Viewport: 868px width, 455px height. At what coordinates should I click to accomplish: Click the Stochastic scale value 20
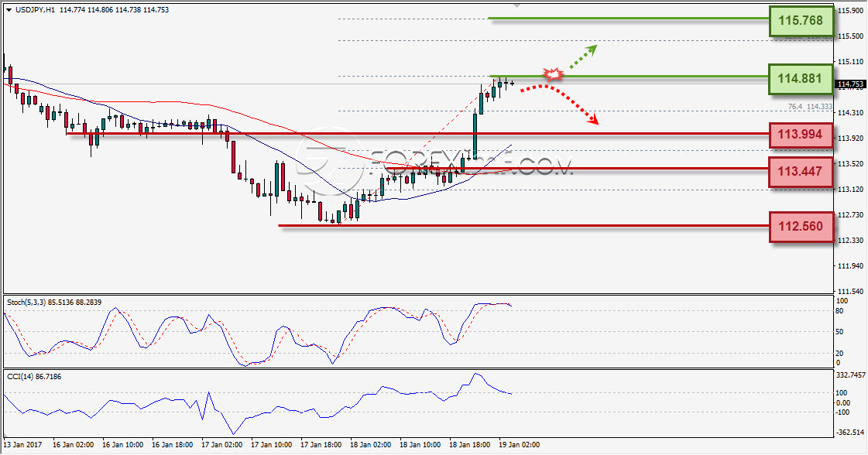tap(840, 353)
